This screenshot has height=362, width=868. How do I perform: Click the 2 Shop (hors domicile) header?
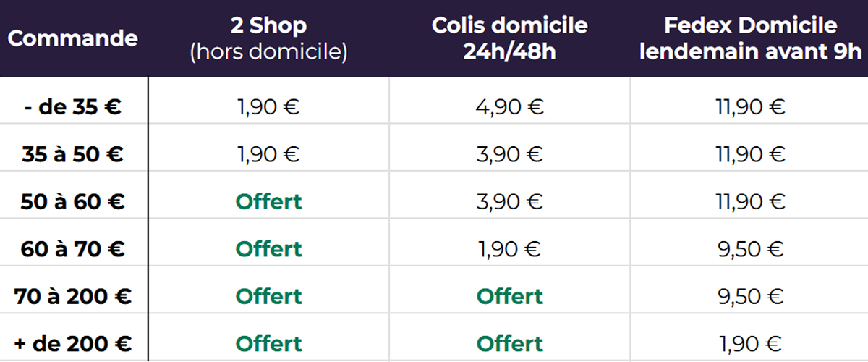[268, 38]
